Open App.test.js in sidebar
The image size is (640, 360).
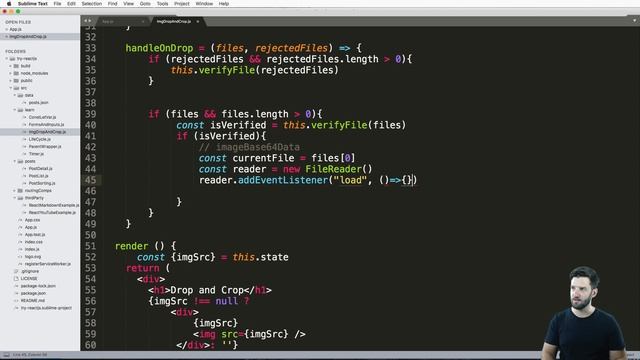35,235
